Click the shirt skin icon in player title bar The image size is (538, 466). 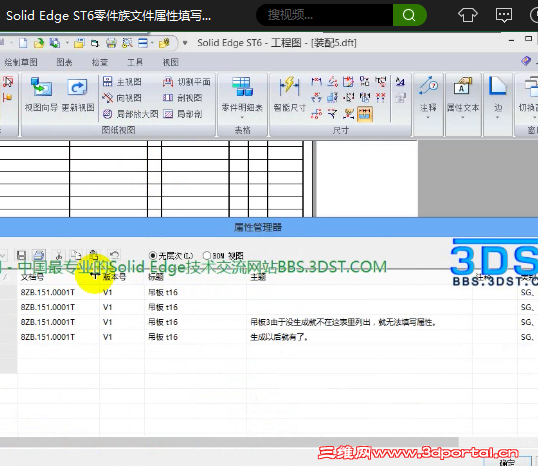tap(468, 15)
